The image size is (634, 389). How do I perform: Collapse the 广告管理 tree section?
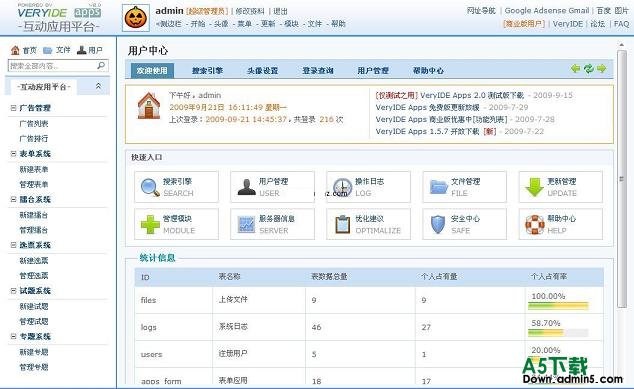point(13,108)
